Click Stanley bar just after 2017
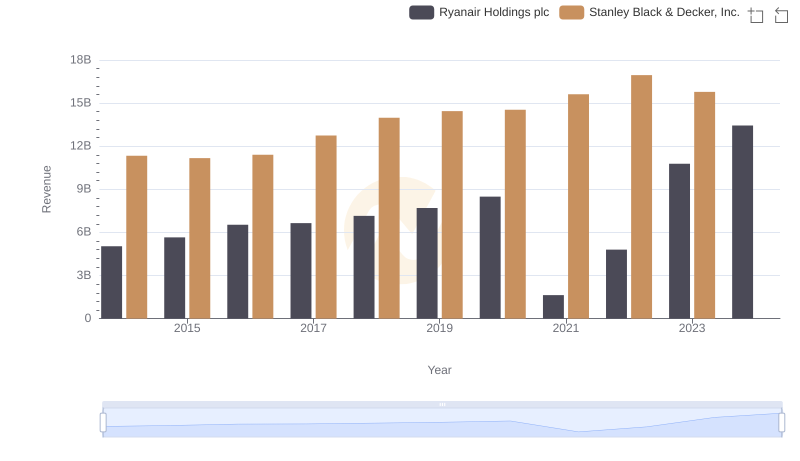Image resolution: width=800 pixels, height=461 pixels. tap(326, 227)
